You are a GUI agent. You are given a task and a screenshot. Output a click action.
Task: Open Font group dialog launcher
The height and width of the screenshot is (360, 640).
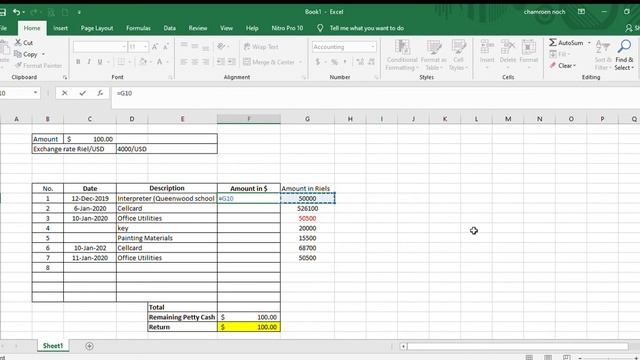coord(171,77)
